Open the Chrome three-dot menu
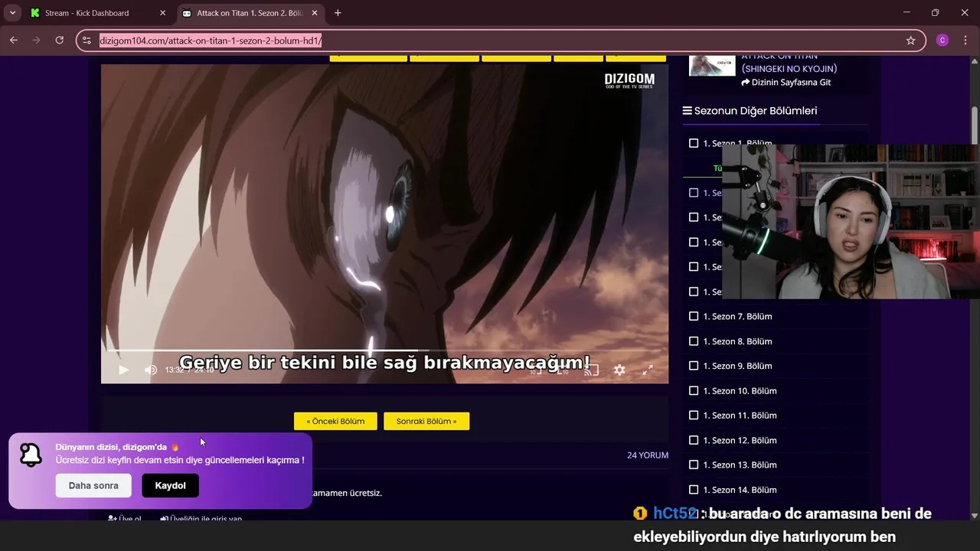The image size is (980, 551). [x=965, y=41]
